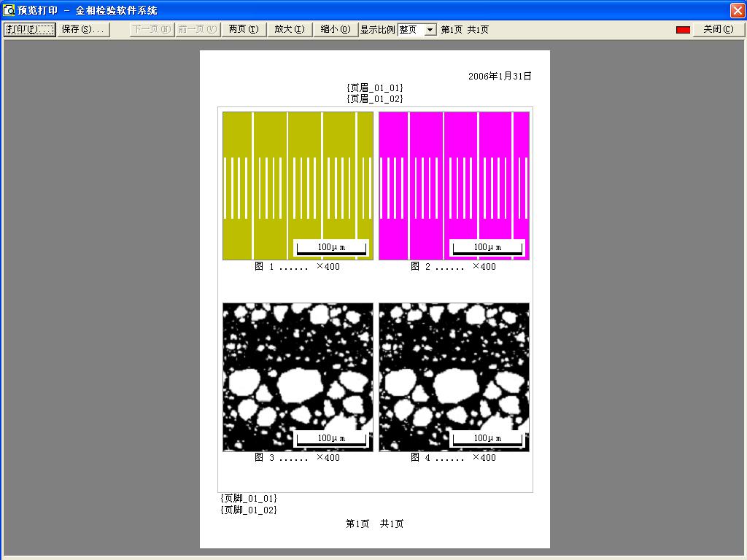The image size is (747, 560).
Task: Click the 下一页 (Next page) button
Action: 151,29
